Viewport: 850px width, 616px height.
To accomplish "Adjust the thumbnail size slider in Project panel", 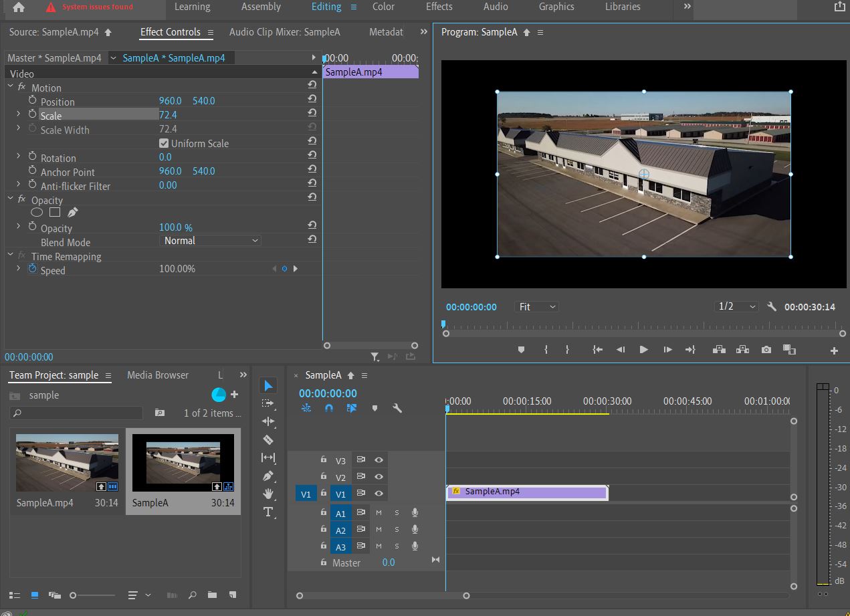I will (x=74, y=595).
